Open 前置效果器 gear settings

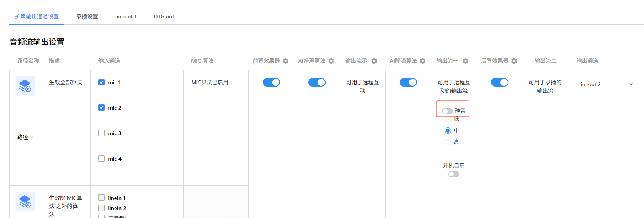click(x=286, y=61)
